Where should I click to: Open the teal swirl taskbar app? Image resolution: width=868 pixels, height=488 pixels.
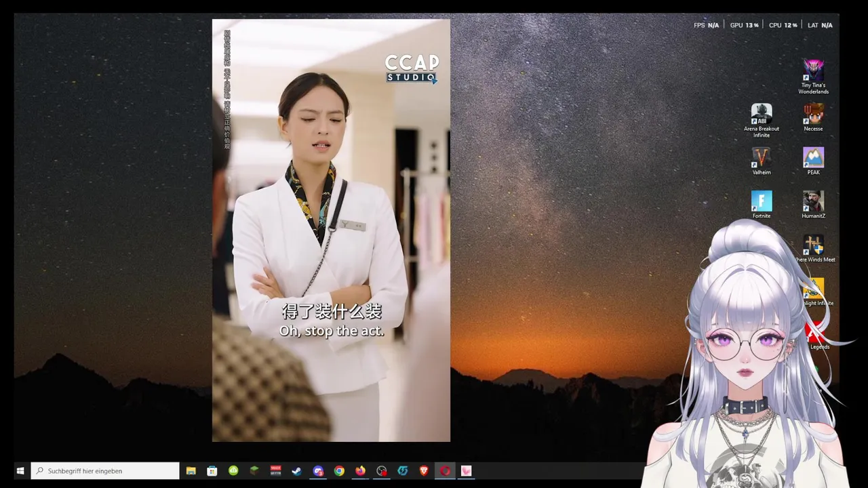403,470
